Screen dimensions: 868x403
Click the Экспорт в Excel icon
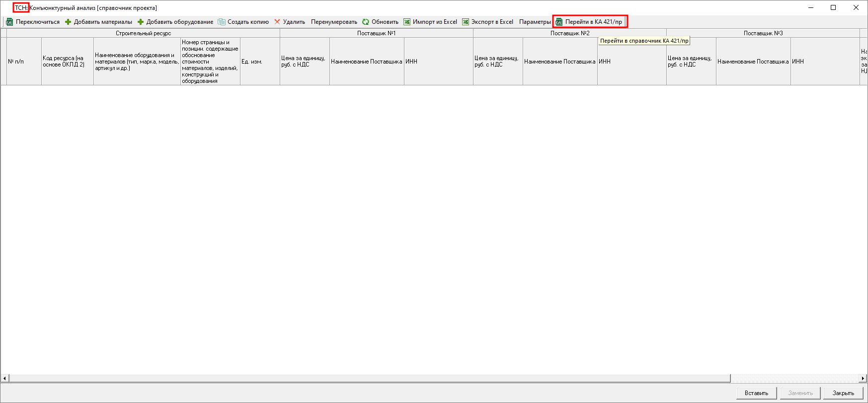pos(466,22)
